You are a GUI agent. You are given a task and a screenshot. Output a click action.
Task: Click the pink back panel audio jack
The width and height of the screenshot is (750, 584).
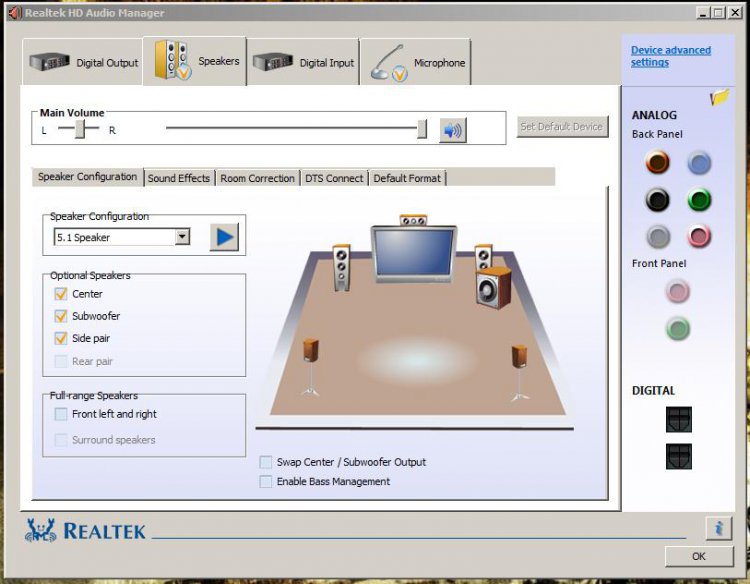pyautogui.click(x=699, y=236)
